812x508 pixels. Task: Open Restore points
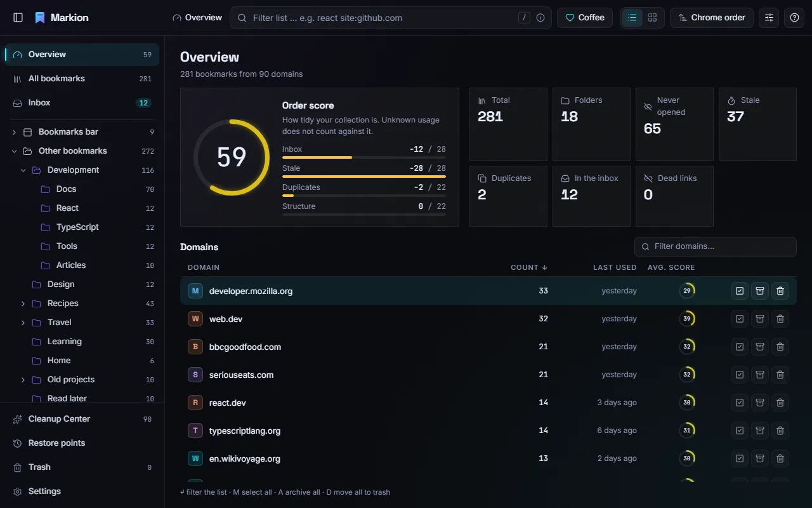pos(82,443)
